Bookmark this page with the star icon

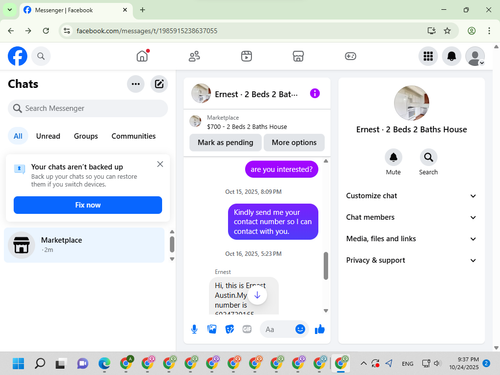pos(447,31)
